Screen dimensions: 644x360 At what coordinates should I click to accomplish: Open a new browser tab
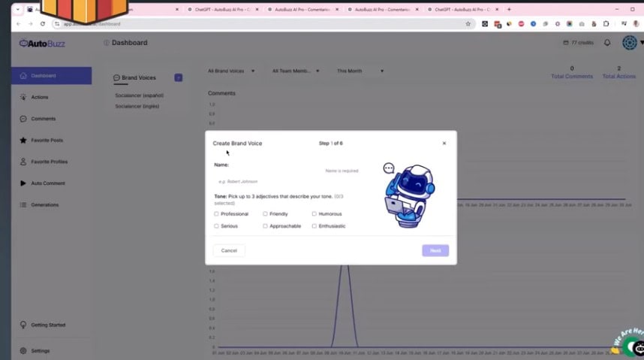pos(509,9)
